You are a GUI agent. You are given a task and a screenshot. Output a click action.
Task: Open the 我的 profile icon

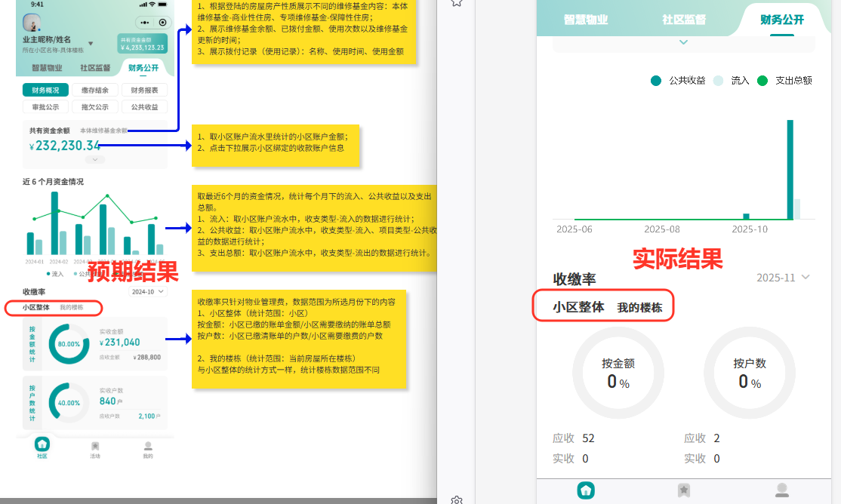point(147,447)
